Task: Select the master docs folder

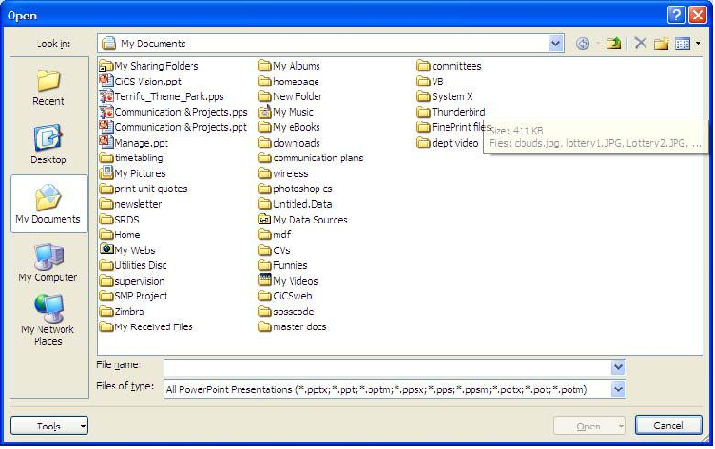Action: coord(293,326)
